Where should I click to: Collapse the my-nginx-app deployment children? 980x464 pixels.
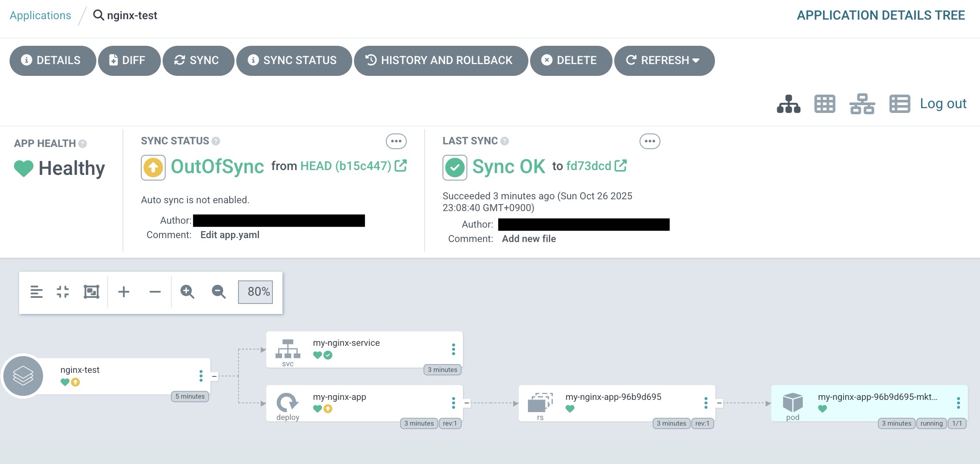pyautogui.click(x=466, y=403)
